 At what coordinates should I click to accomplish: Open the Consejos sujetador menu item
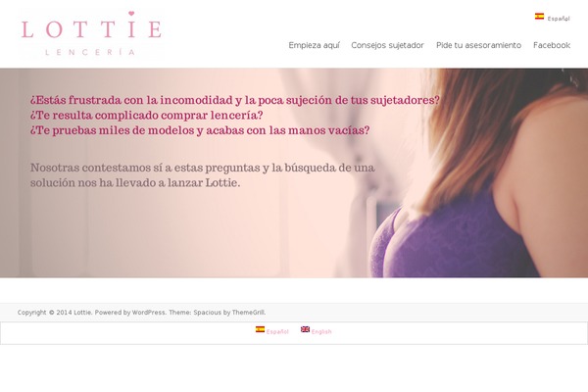pos(387,45)
